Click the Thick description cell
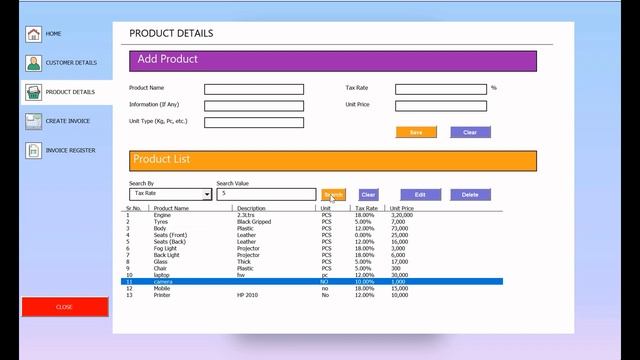 coord(244,262)
